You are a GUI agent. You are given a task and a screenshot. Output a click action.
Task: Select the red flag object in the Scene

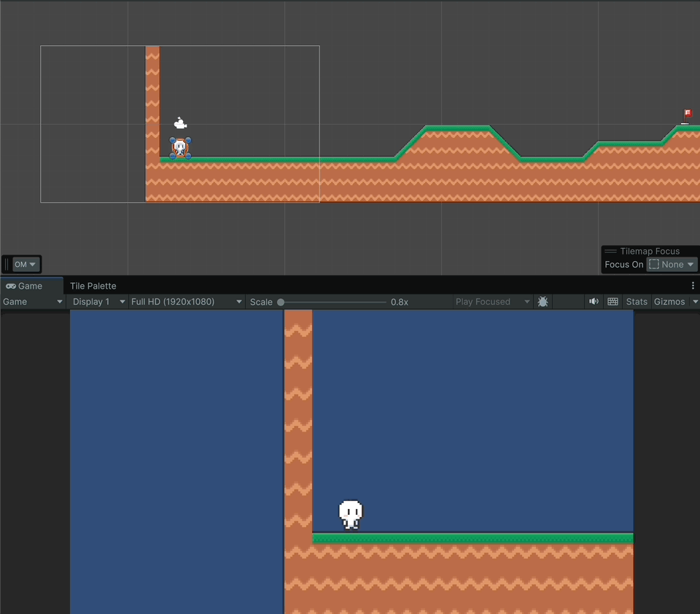[x=687, y=116]
